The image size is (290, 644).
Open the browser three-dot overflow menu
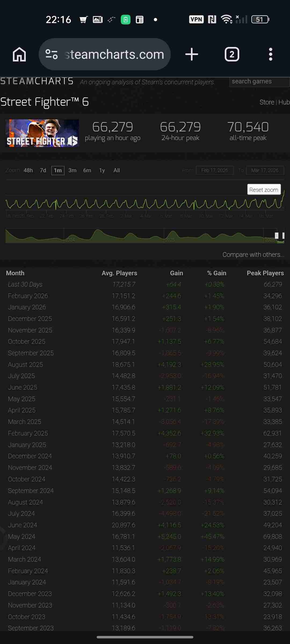click(x=270, y=54)
